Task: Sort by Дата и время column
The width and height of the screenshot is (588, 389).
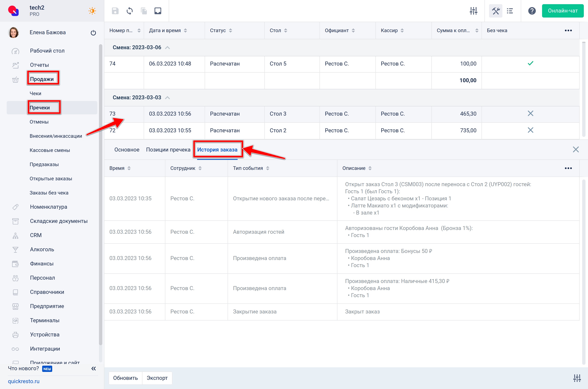Action: (185, 30)
